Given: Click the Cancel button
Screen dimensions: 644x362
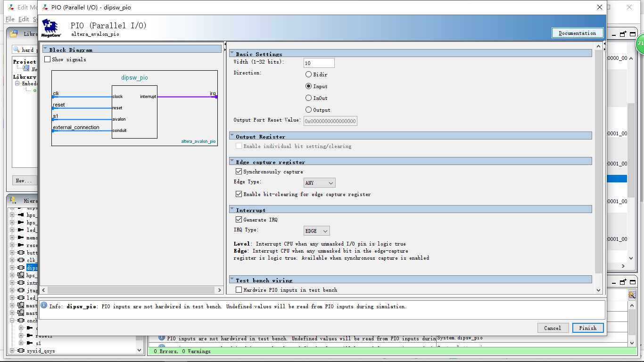Looking at the screenshot, I should click(553, 328).
